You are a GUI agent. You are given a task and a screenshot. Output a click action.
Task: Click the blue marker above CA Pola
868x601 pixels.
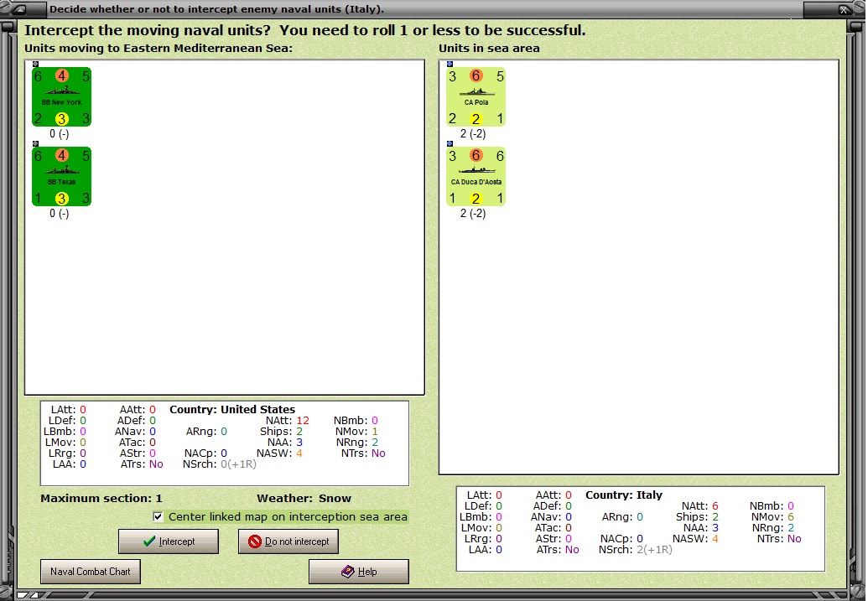coord(450,65)
